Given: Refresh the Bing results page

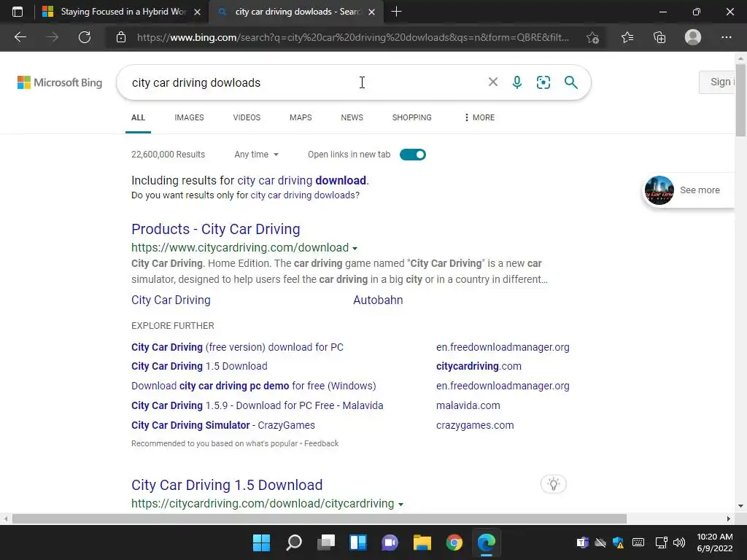Looking at the screenshot, I should tap(85, 37).
